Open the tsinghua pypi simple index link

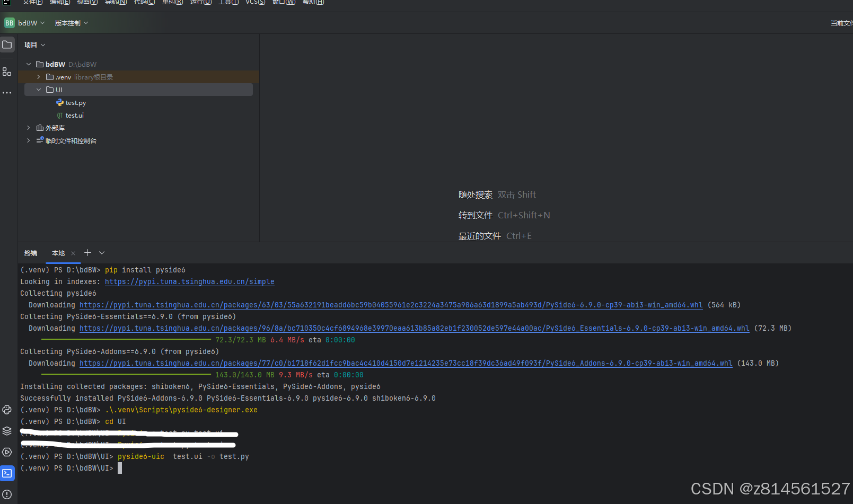[189, 281]
